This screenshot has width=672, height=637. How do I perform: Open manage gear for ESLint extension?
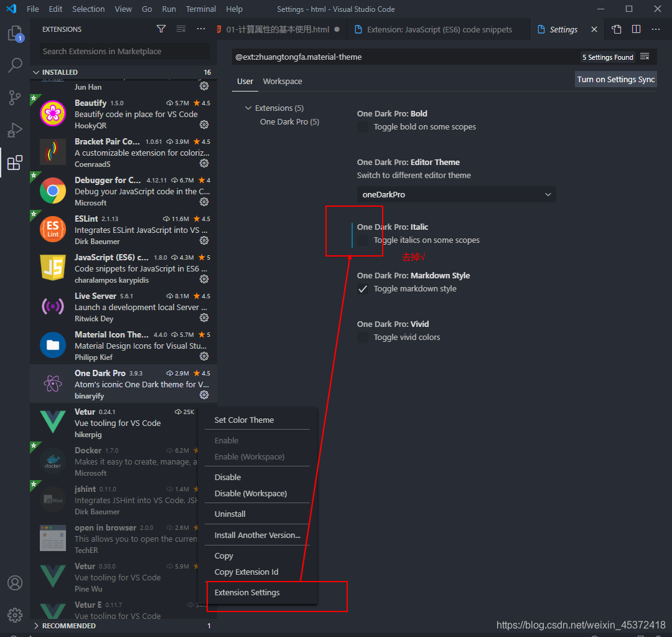[x=204, y=240]
